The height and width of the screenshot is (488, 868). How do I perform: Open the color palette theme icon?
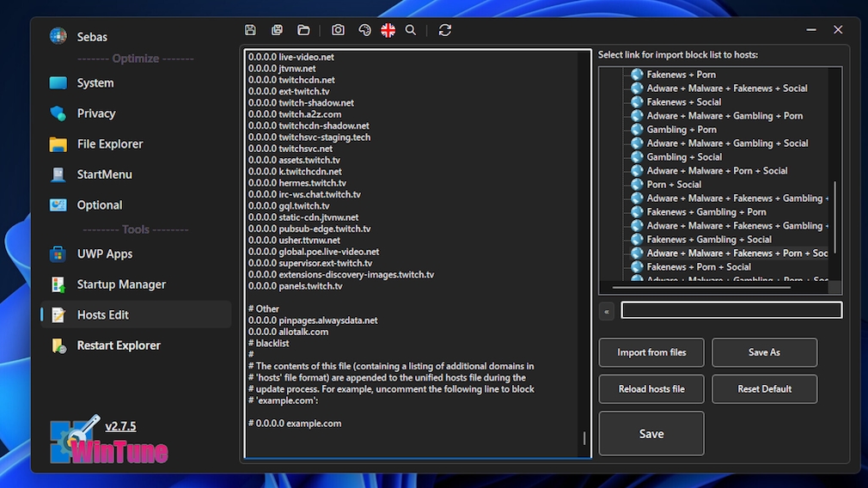pos(364,30)
